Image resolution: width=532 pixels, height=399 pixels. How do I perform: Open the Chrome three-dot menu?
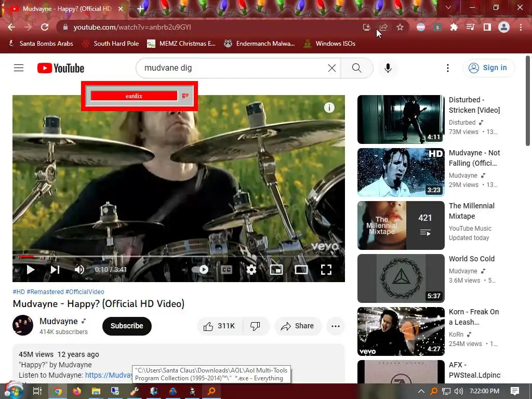521,27
